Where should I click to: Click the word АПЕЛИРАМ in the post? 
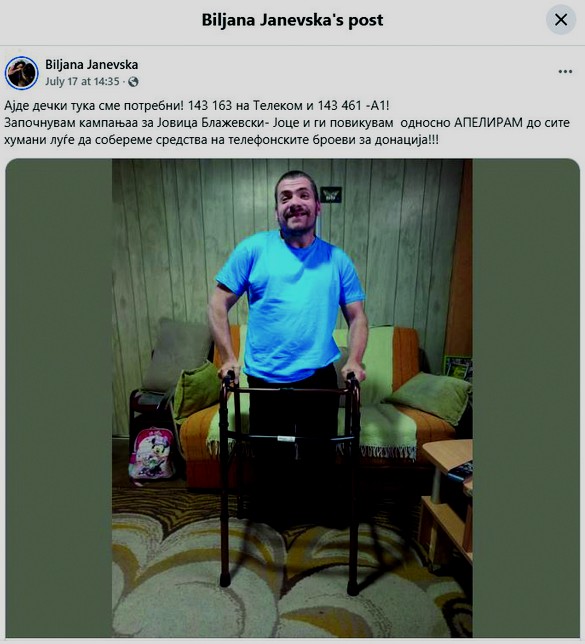click(x=488, y=123)
